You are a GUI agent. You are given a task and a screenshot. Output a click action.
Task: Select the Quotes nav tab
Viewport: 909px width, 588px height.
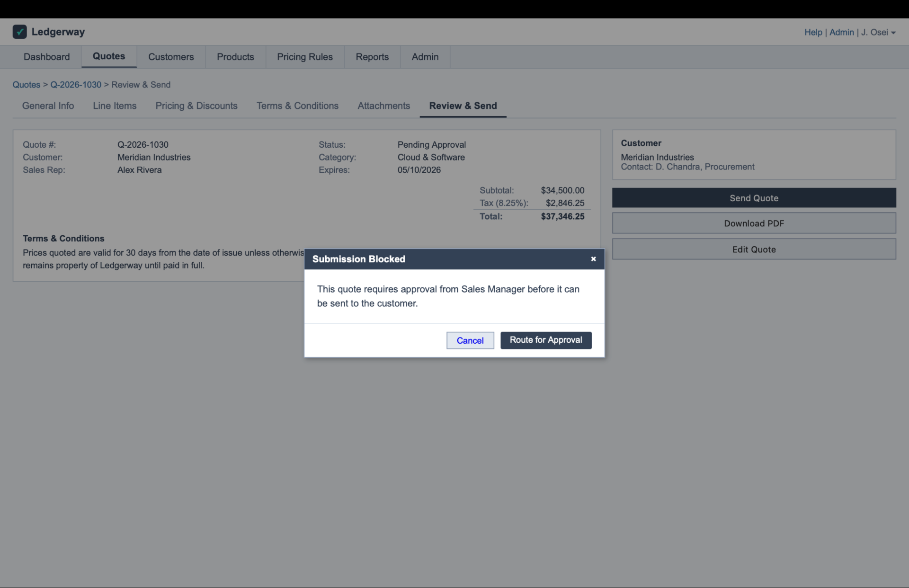tap(109, 56)
